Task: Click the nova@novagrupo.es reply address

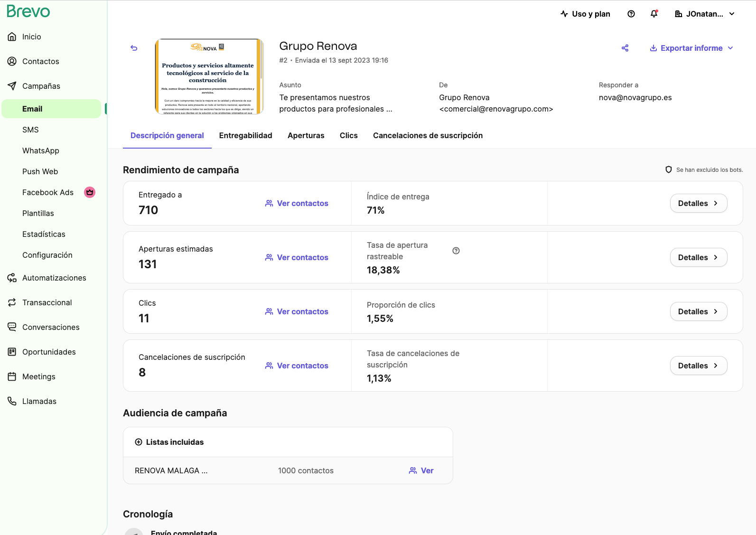Action: 635,97
